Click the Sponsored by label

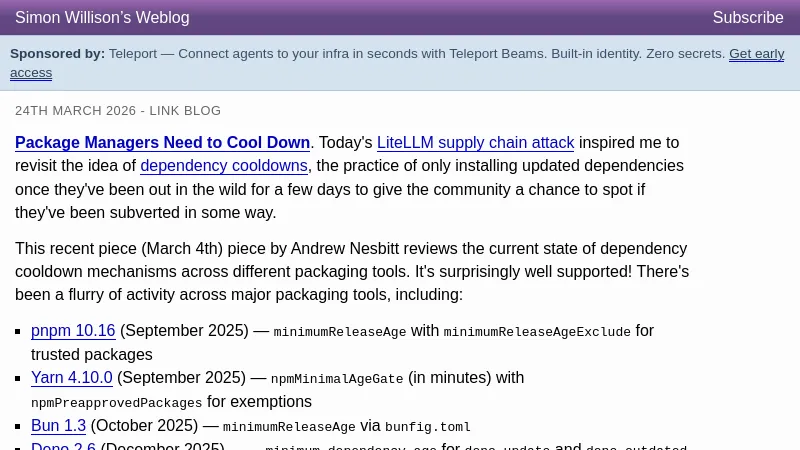(57, 54)
